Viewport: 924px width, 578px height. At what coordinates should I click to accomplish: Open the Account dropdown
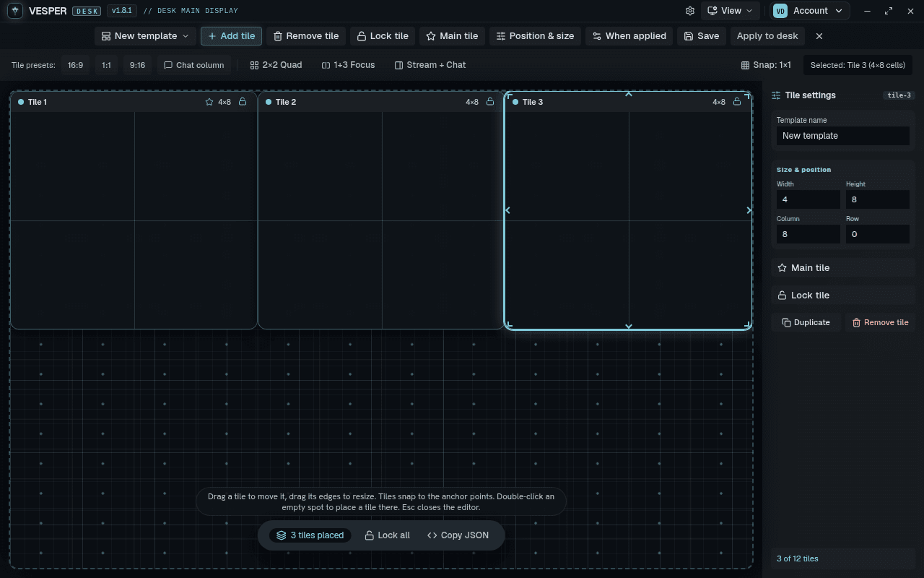pyautogui.click(x=808, y=11)
